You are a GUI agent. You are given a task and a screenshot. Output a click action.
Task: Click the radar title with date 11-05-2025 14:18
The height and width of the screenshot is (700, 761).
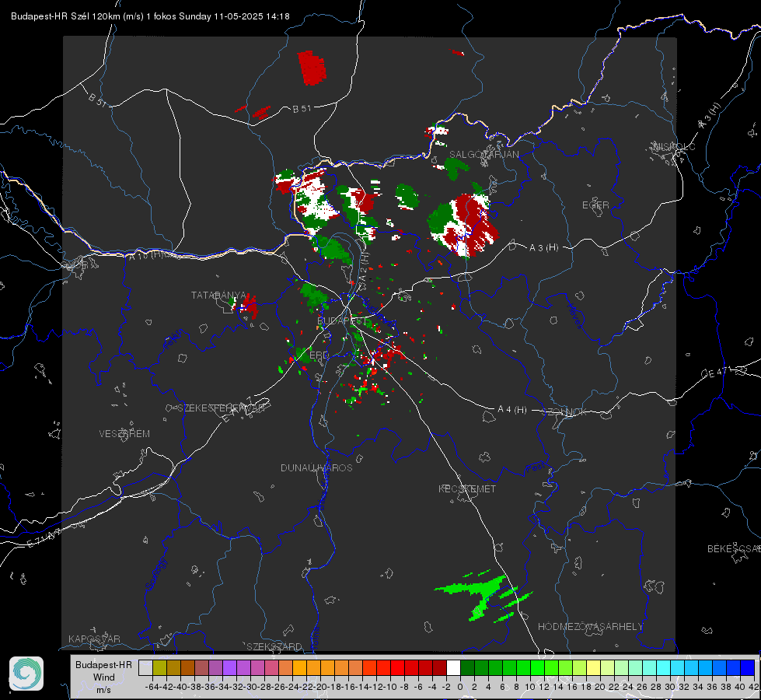[x=150, y=16]
